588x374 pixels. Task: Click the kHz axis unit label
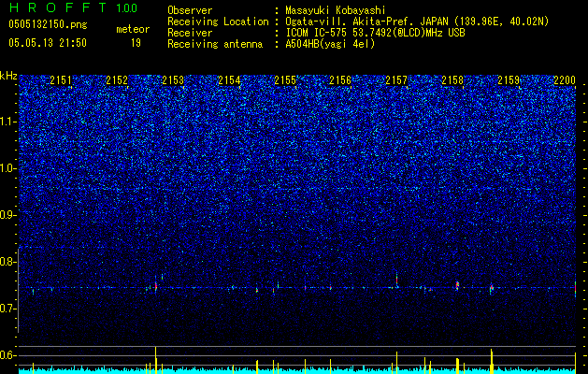coord(8,76)
